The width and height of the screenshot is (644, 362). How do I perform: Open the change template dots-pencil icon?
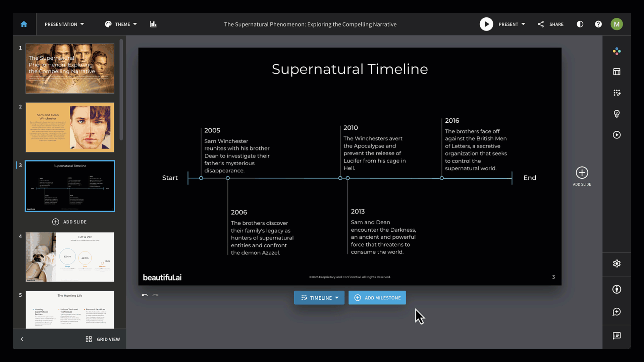616,93
